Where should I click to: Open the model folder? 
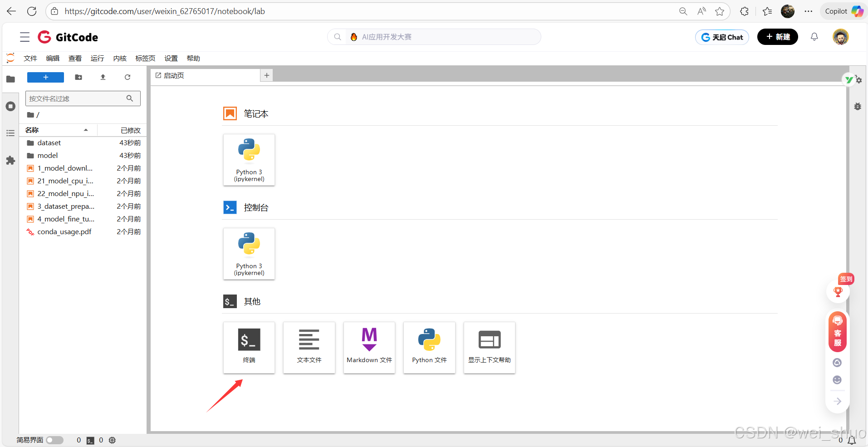(83, 156)
